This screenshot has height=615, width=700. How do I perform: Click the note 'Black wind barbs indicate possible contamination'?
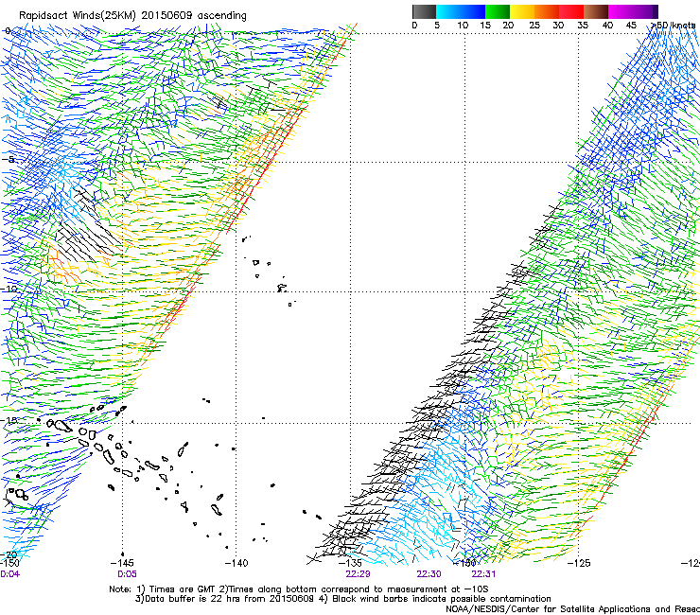pos(435,599)
